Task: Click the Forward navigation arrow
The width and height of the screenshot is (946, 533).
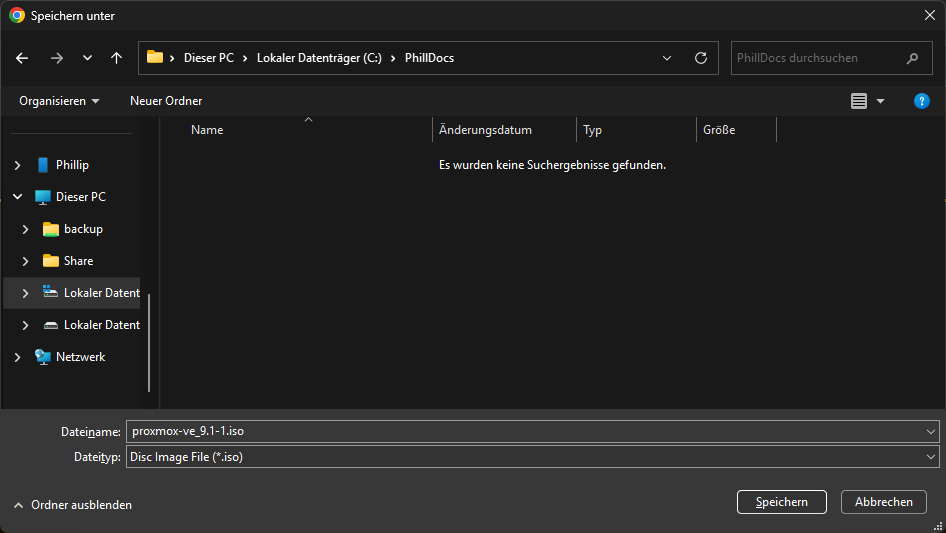Action: click(56, 58)
